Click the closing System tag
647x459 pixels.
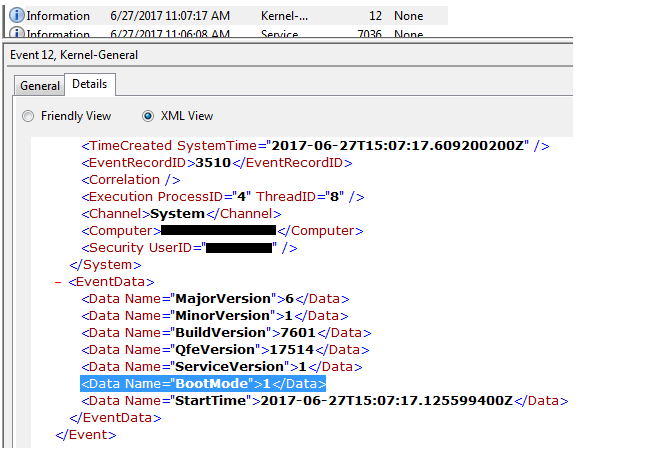(x=105, y=265)
